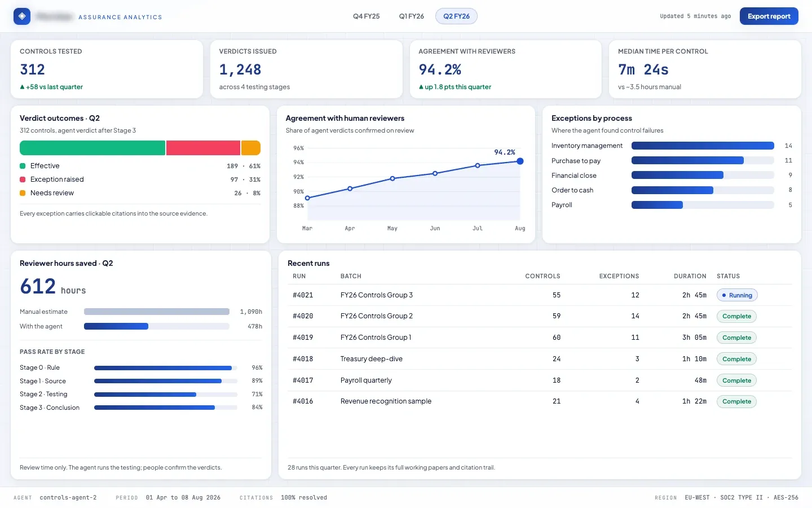Click the Jul data point on the agreement chart
Image resolution: width=812 pixels, height=508 pixels.
click(478, 165)
